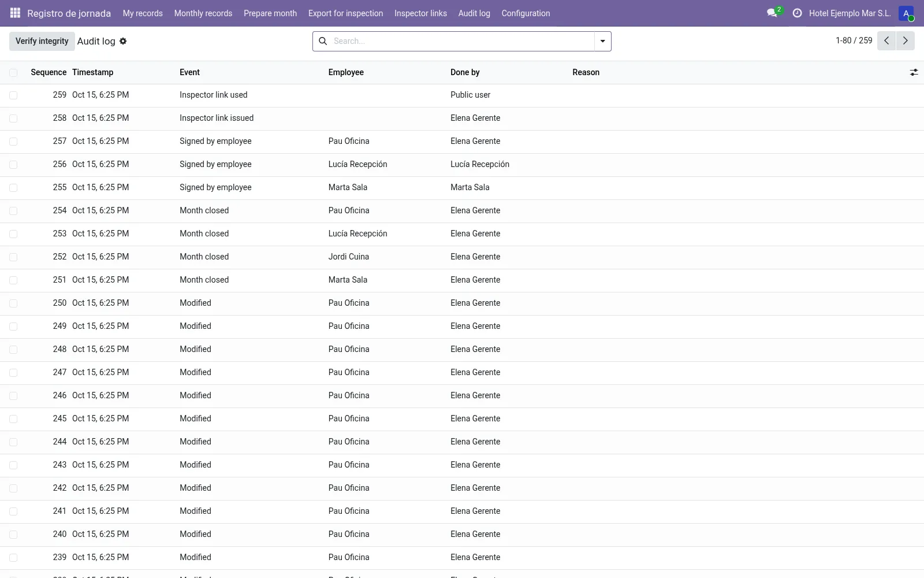Open the user avatar menu
The image size is (924, 578).
[906, 13]
